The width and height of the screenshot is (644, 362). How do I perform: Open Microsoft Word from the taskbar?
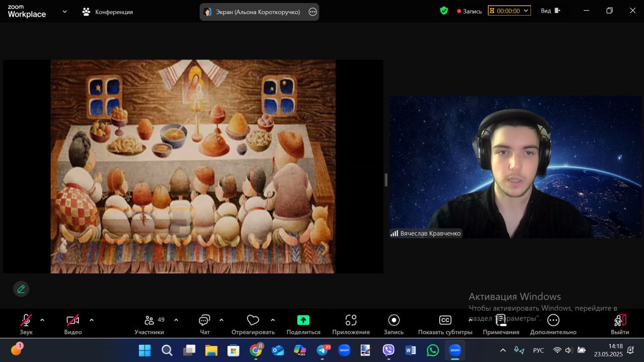click(x=411, y=350)
